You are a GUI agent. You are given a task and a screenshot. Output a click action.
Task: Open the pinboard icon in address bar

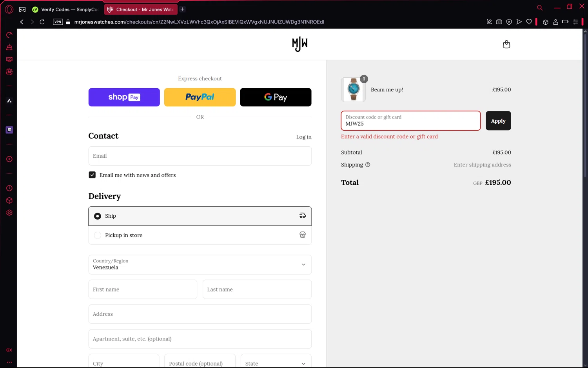(x=489, y=22)
